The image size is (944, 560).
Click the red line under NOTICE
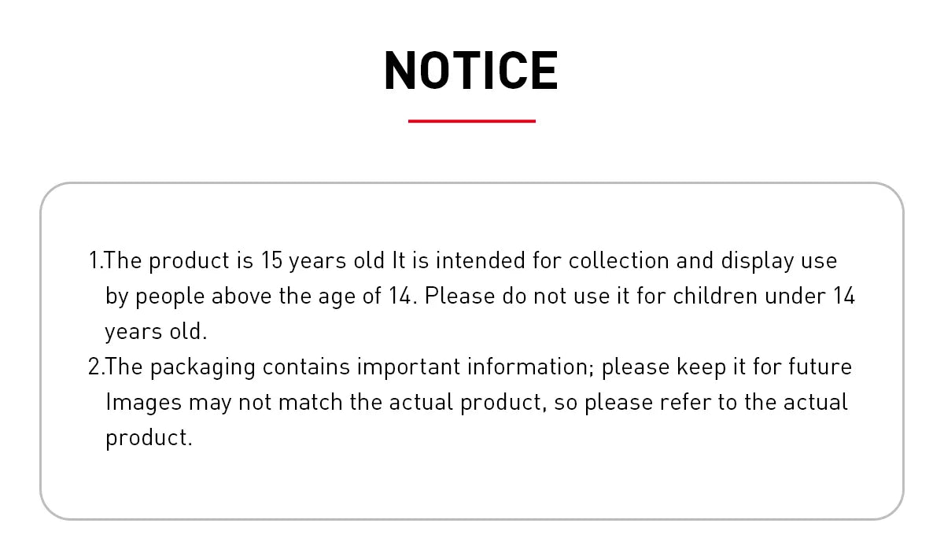(471, 121)
